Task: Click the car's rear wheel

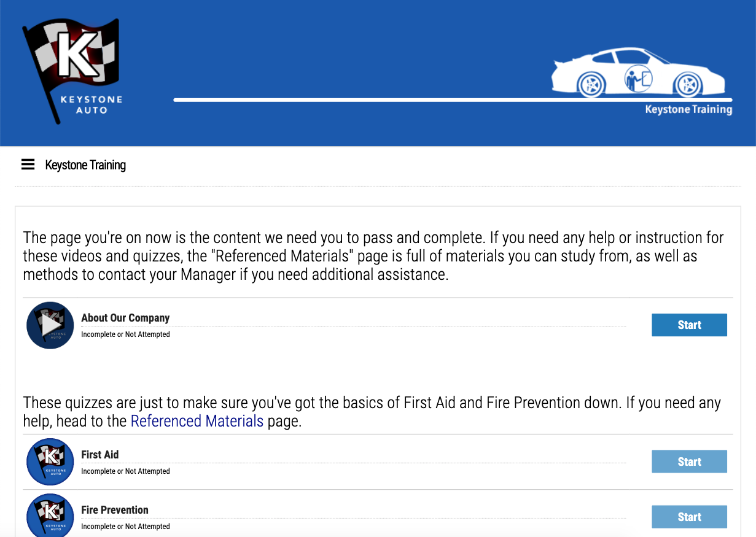Action: [x=591, y=84]
